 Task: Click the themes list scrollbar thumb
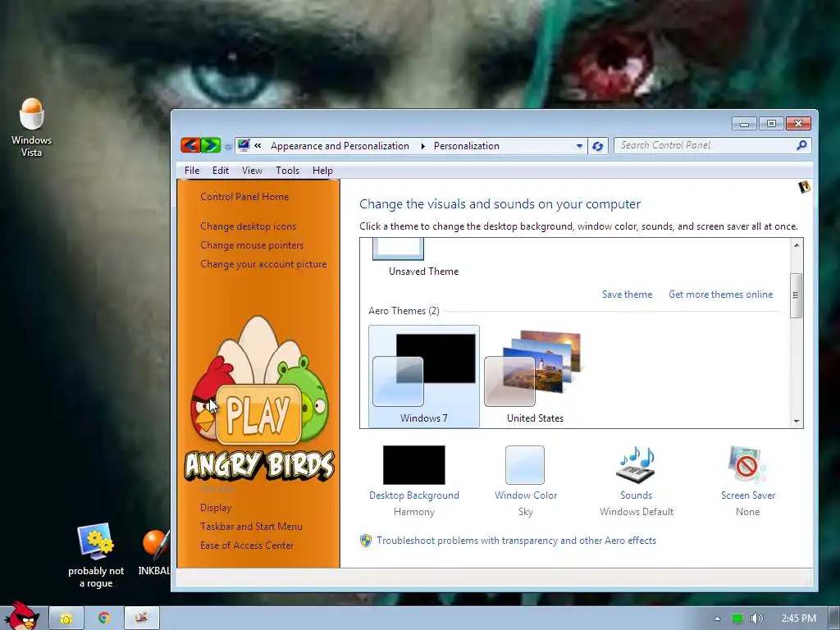[796, 295]
